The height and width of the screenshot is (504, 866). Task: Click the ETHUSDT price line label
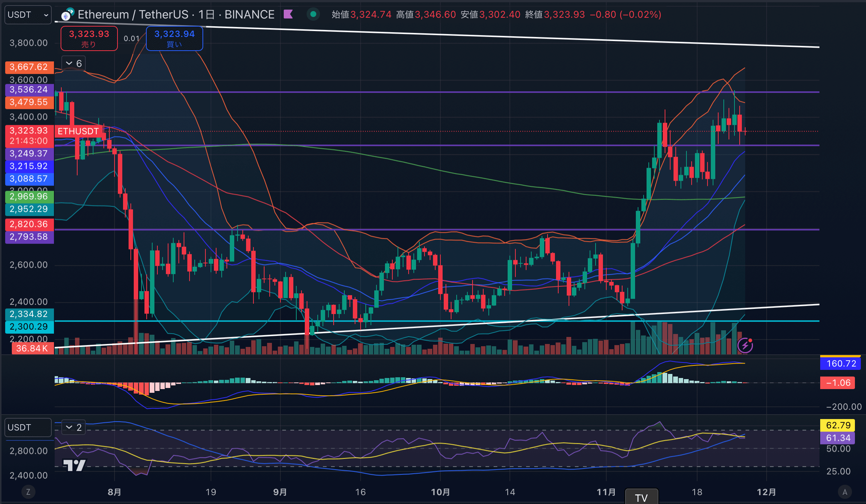pos(78,131)
